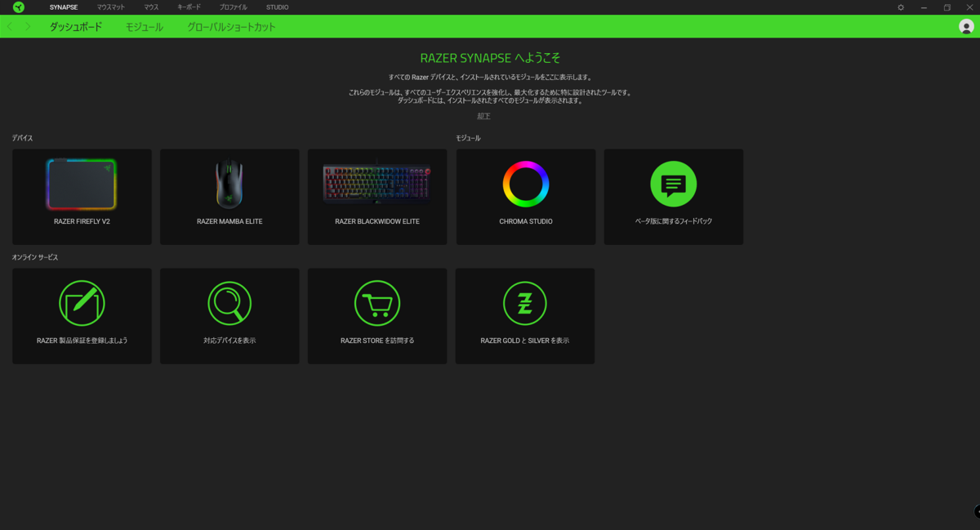The width and height of the screenshot is (980, 530).
Task: Click the RAZER 製品保証を登録しましょう label
Action: point(82,341)
